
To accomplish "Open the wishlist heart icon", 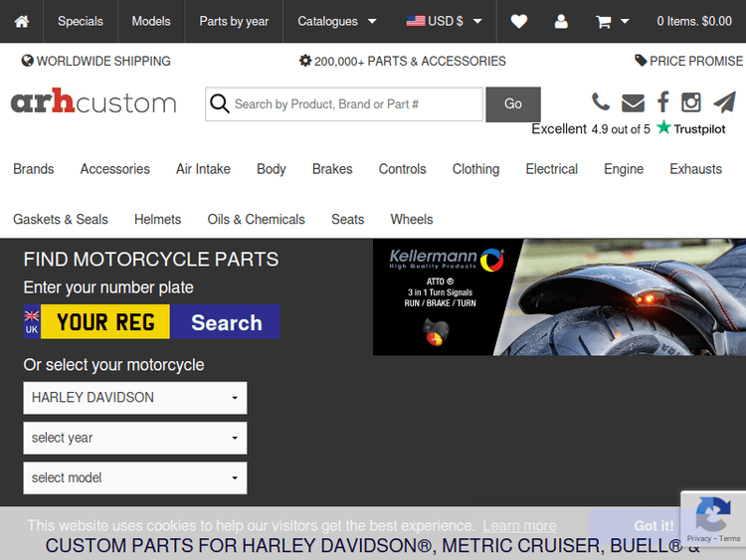I will [518, 22].
